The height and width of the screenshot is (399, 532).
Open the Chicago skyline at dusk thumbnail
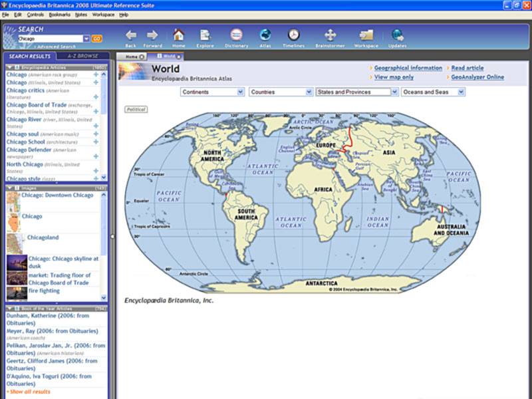pos(17,263)
